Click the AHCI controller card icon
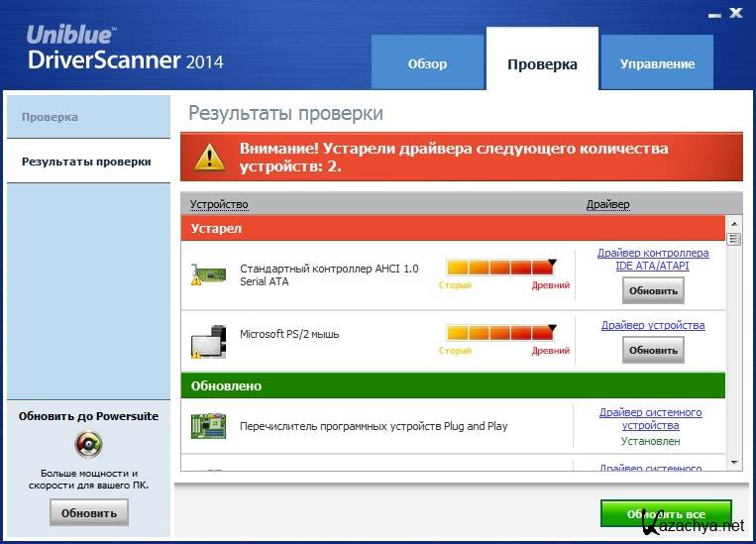The height and width of the screenshot is (544, 756). 208,274
